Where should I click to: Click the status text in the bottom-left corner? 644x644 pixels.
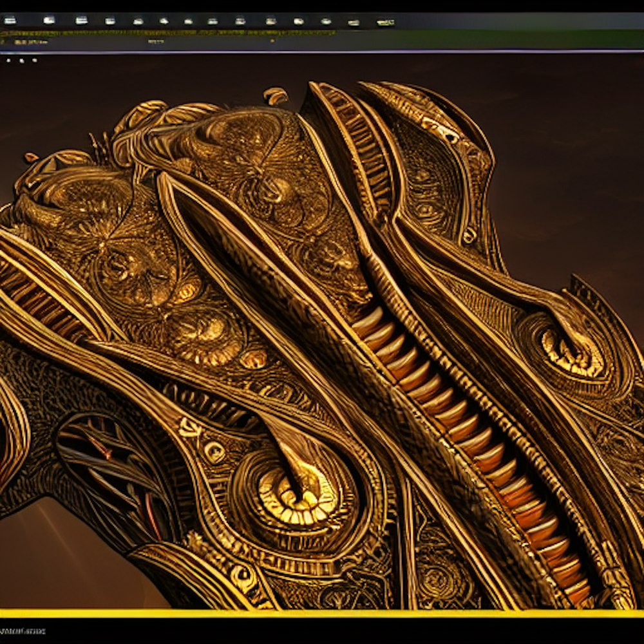(23, 631)
